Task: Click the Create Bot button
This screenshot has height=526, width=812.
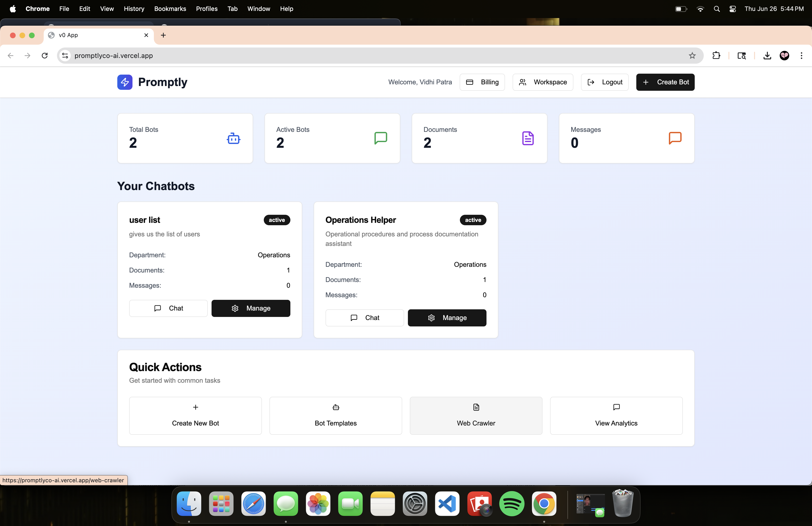Action: pyautogui.click(x=665, y=82)
